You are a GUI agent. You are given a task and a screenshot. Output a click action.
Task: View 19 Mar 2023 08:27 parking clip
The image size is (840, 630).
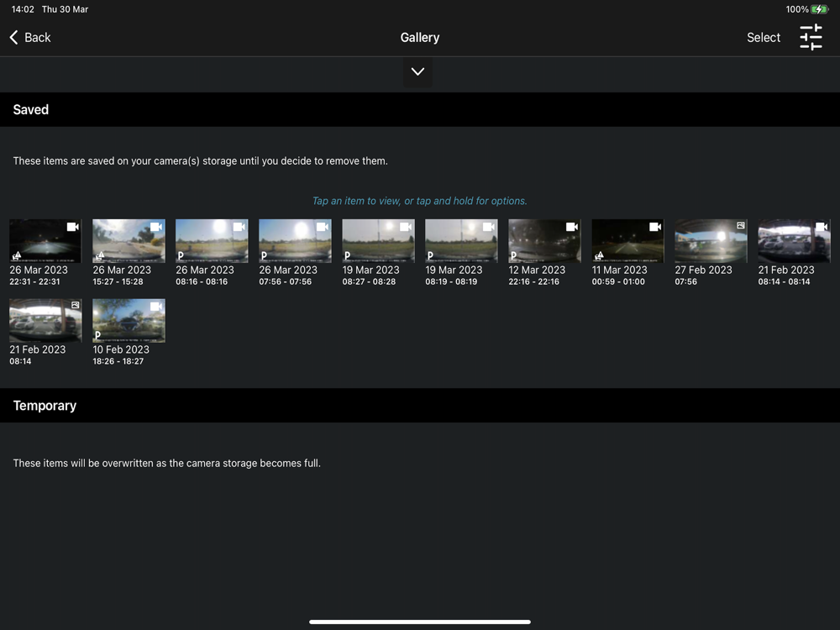tap(378, 240)
